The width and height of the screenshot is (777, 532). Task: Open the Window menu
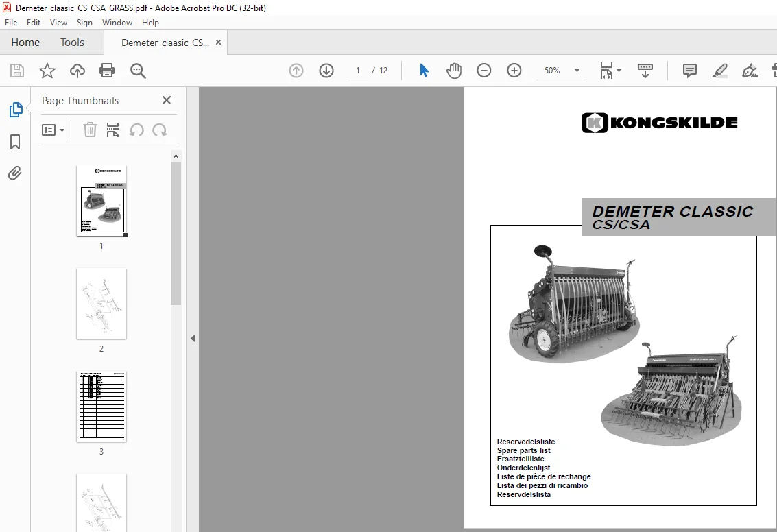click(117, 23)
